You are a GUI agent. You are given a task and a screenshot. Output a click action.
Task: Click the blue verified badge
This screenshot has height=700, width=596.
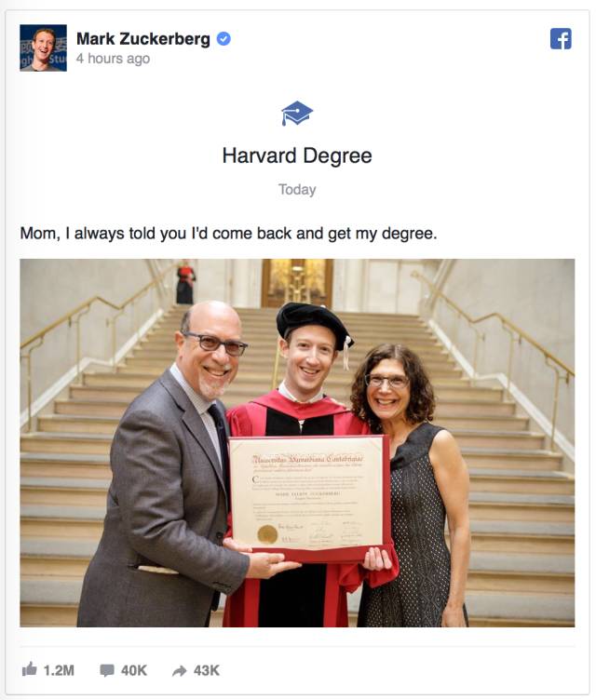click(223, 39)
